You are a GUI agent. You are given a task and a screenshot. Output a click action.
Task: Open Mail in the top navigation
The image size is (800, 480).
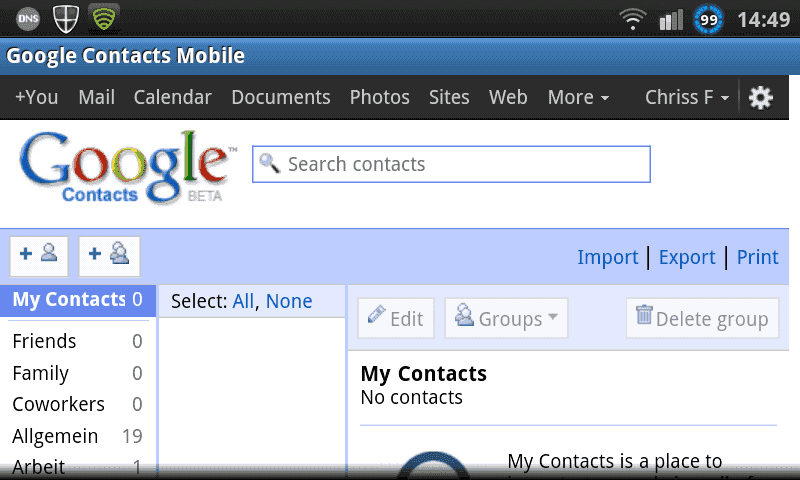(96, 97)
